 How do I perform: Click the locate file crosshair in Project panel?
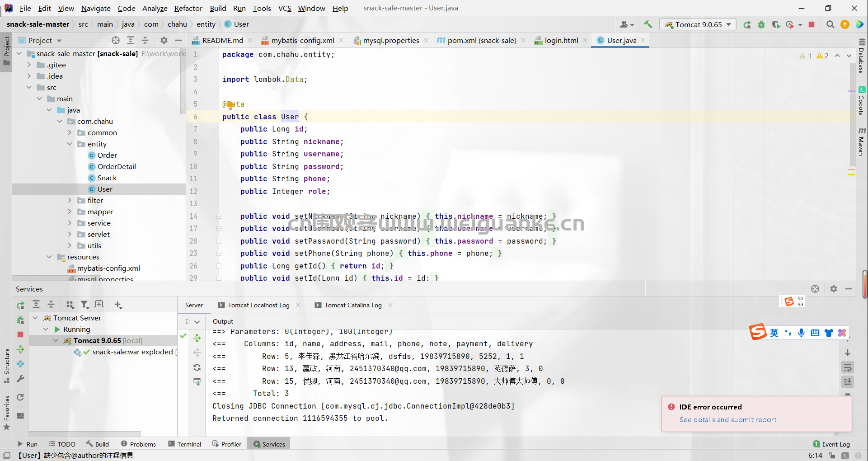point(116,40)
